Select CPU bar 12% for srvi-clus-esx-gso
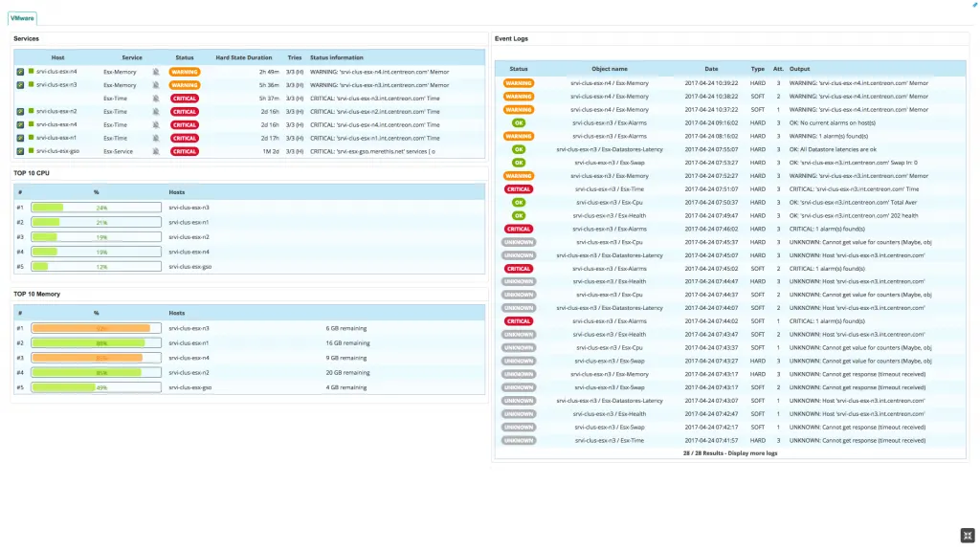Screen dimensions: 980x550 (x=97, y=266)
